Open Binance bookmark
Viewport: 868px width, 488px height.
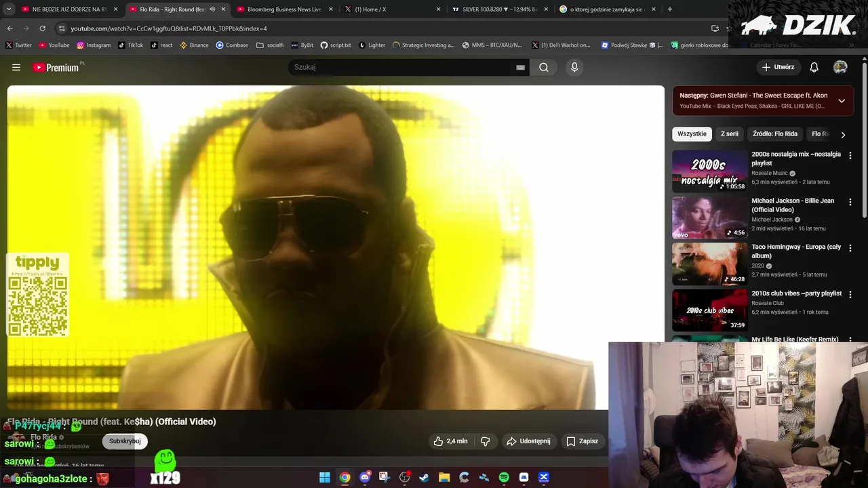tap(194, 45)
